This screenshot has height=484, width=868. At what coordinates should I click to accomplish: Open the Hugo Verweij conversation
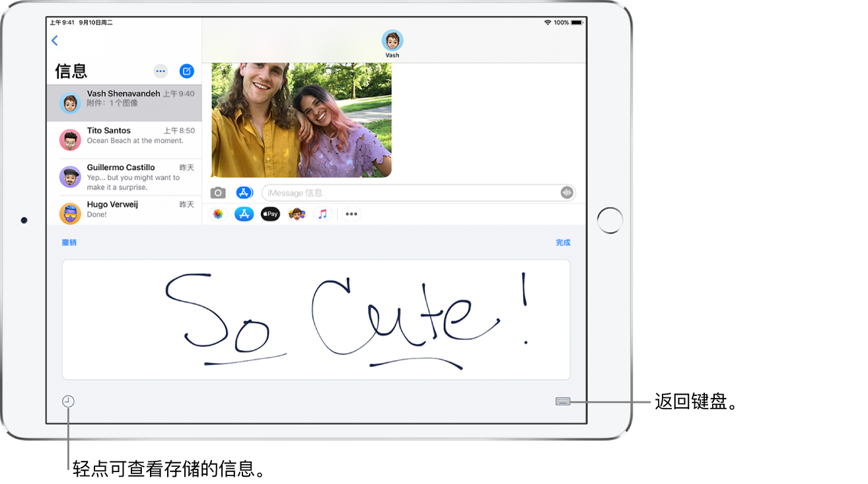point(124,210)
